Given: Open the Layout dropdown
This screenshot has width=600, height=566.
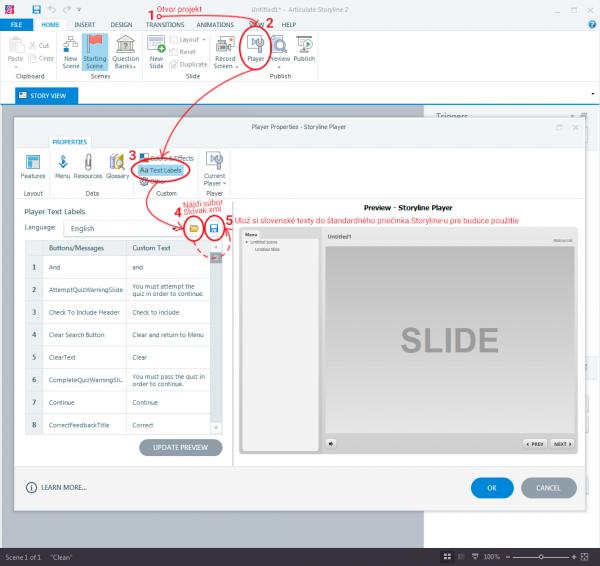Looking at the screenshot, I should [x=188, y=39].
